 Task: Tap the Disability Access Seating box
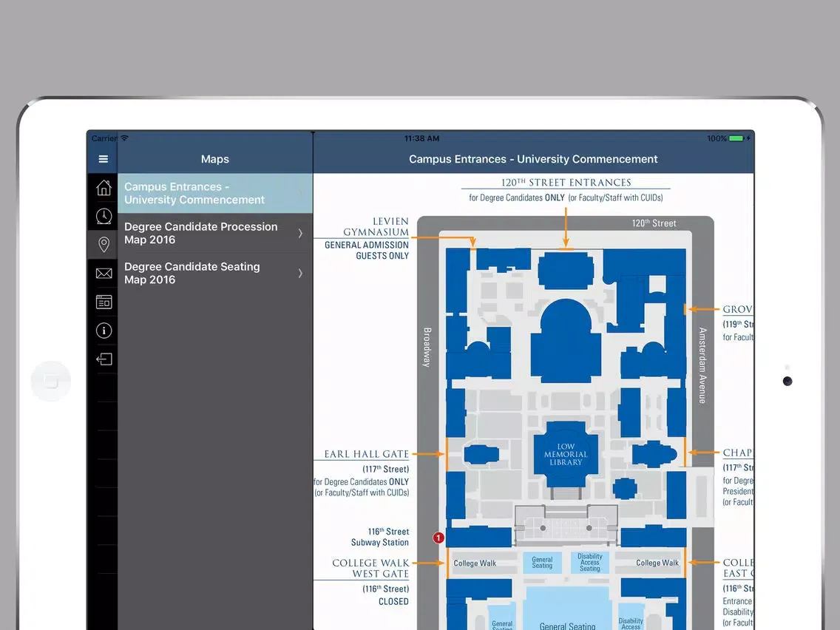point(590,563)
